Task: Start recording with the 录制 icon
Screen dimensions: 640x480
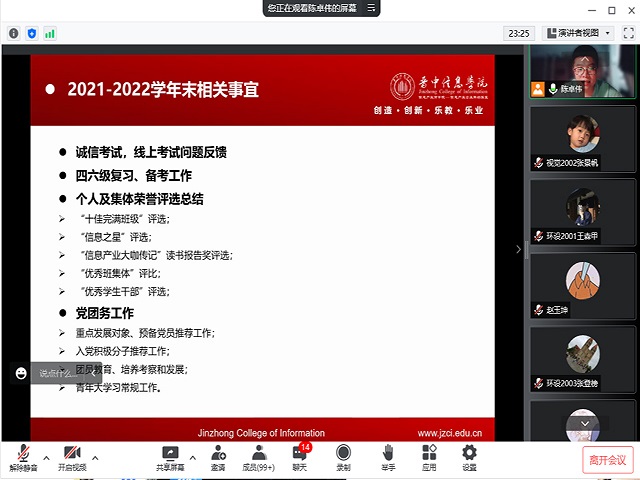Action: [x=343, y=458]
